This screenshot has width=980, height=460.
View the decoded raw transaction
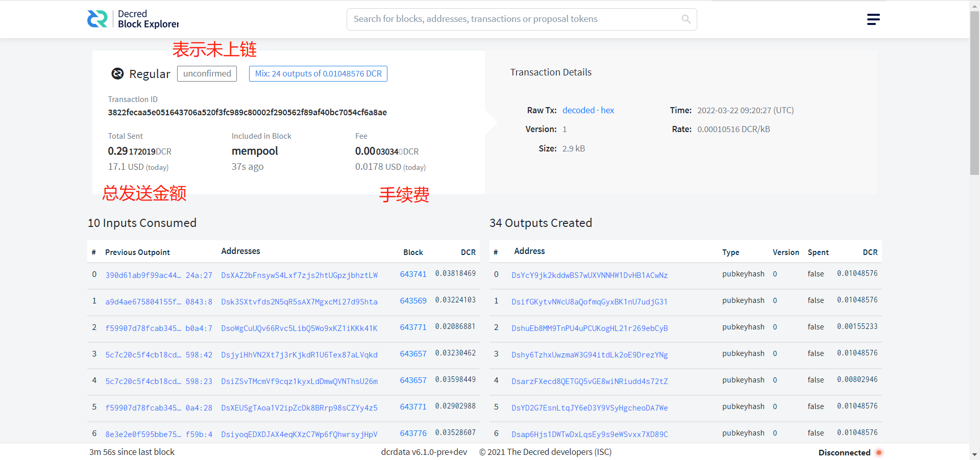pyautogui.click(x=578, y=110)
